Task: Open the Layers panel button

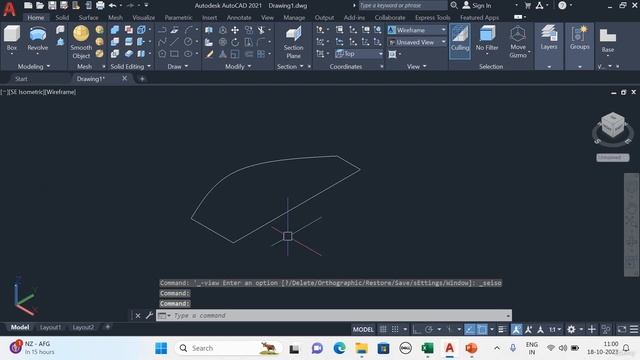Action: (549, 38)
